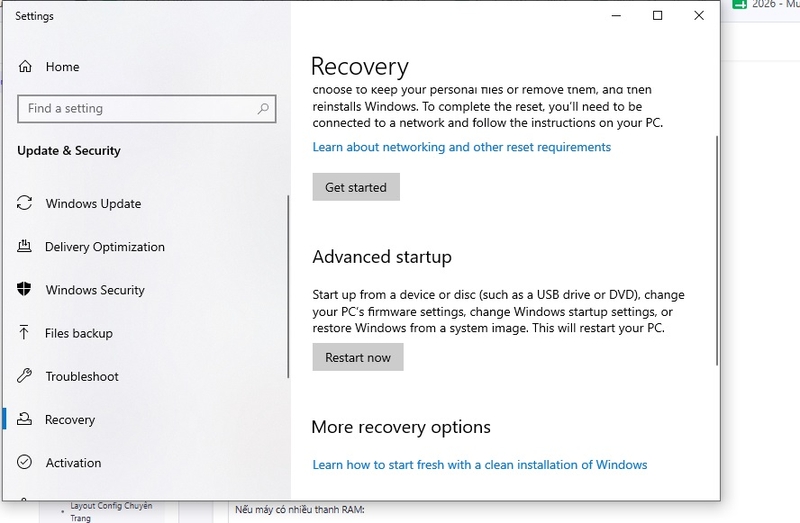Click the Update & Security heading
Viewport: 800px width, 523px height.
point(69,151)
